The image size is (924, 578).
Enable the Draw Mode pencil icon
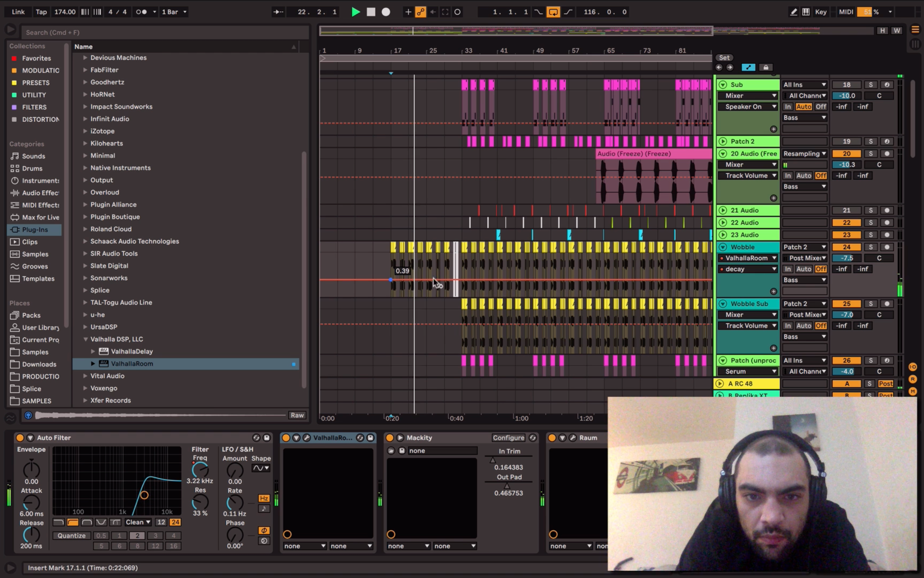coord(793,12)
